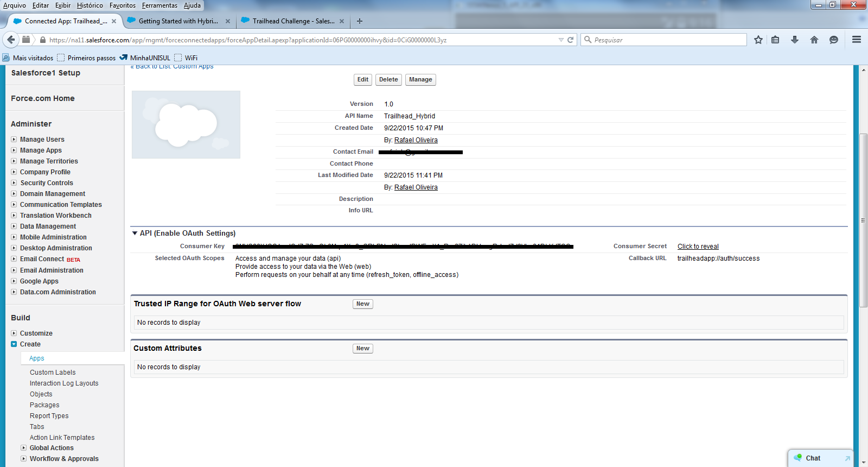
Task: Open Packages in the sidebar
Action: coord(44,405)
